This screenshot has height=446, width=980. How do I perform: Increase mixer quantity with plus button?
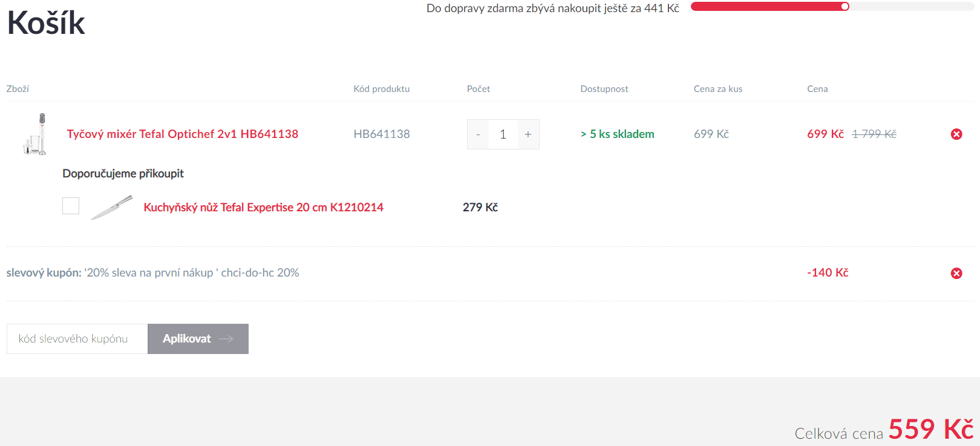[528, 134]
